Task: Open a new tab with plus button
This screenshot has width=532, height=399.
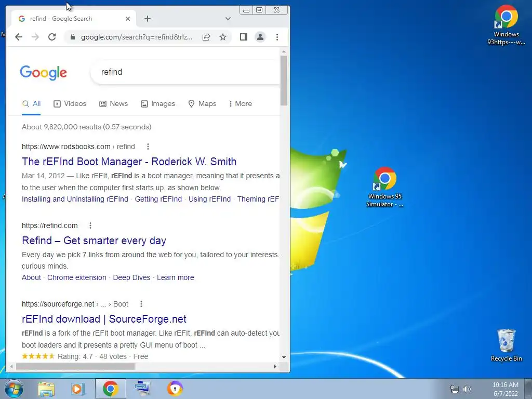Action: [147, 19]
